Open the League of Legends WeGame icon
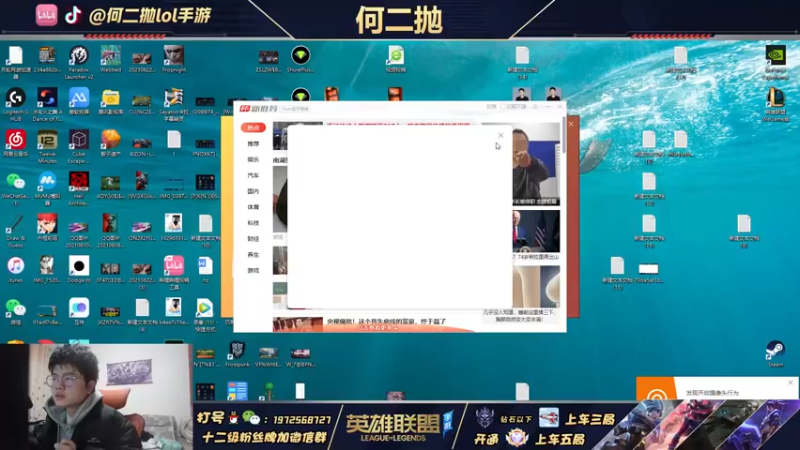This screenshot has height=450, width=800. pos(775,97)
